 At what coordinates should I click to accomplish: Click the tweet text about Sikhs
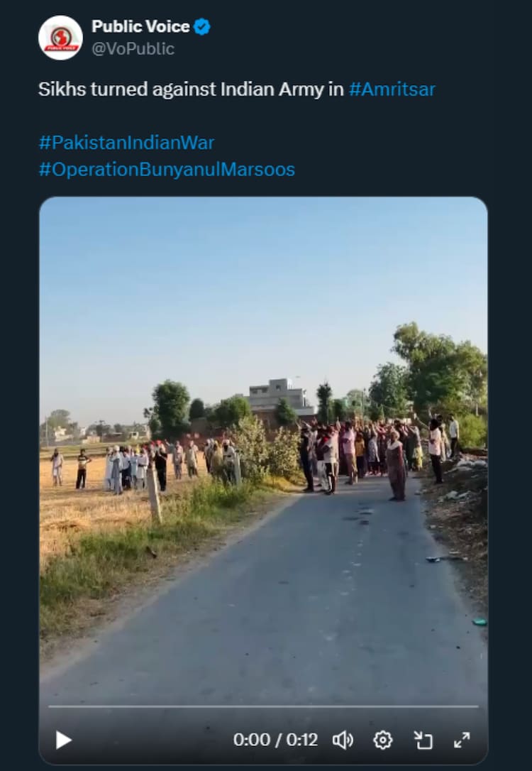click(x=192, y=89)
